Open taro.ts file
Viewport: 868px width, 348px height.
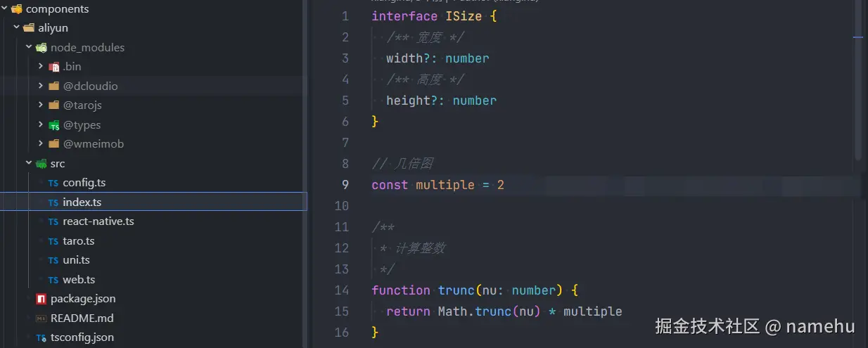153,240
